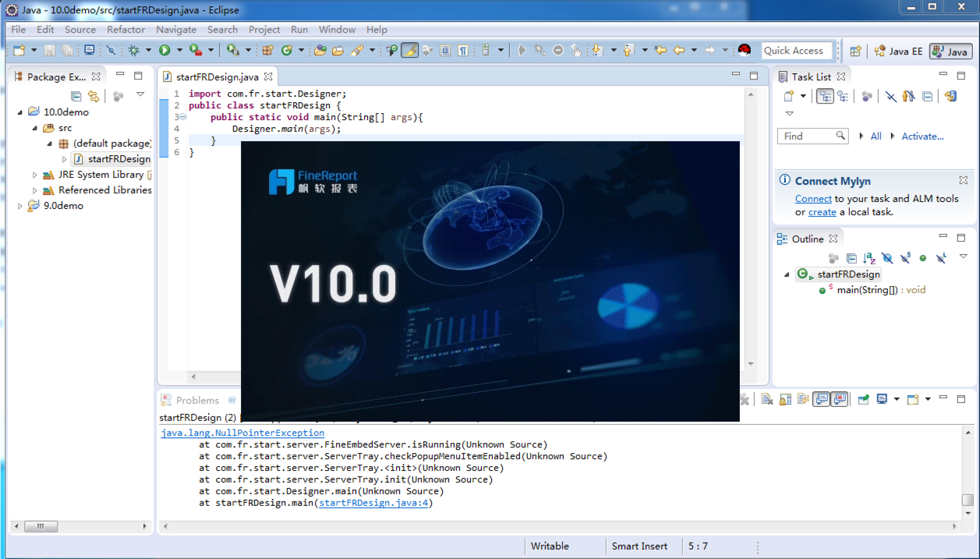Click the Debug bug icon
The image size is (980, 559).
(x=133, y=51)
